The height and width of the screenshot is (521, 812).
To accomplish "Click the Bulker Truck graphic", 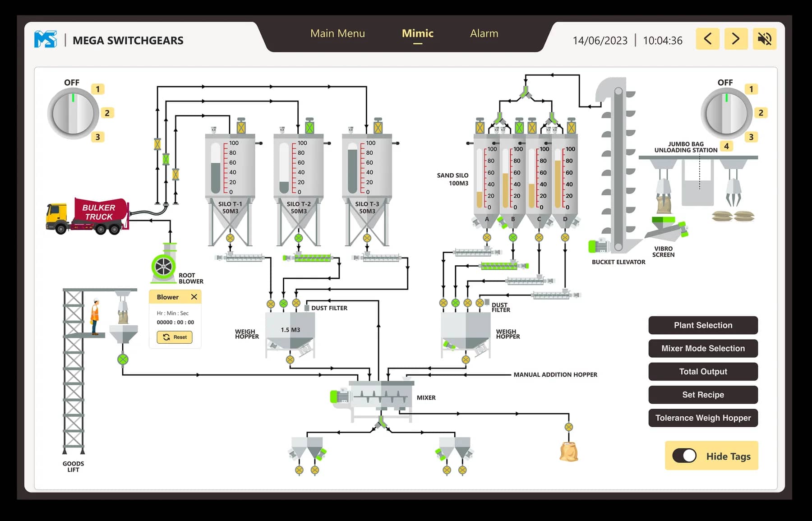I will [88, 216].
